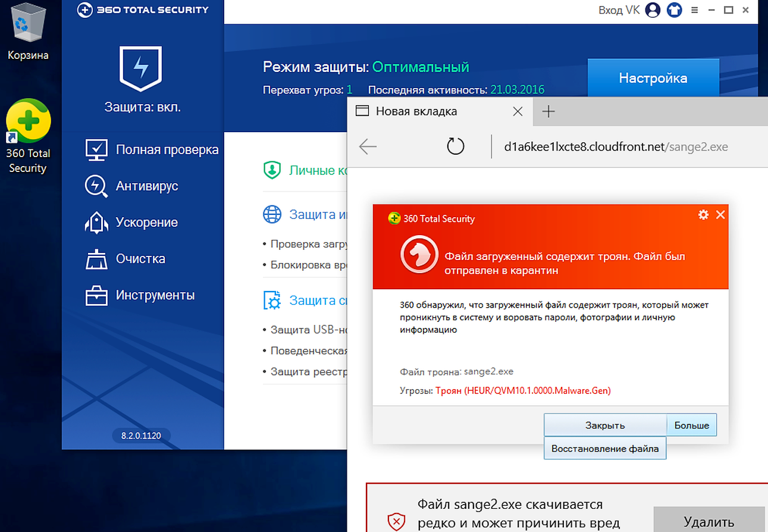Open the Антивирус section
This screenshot has width=768, height=532.
[147, 186]
